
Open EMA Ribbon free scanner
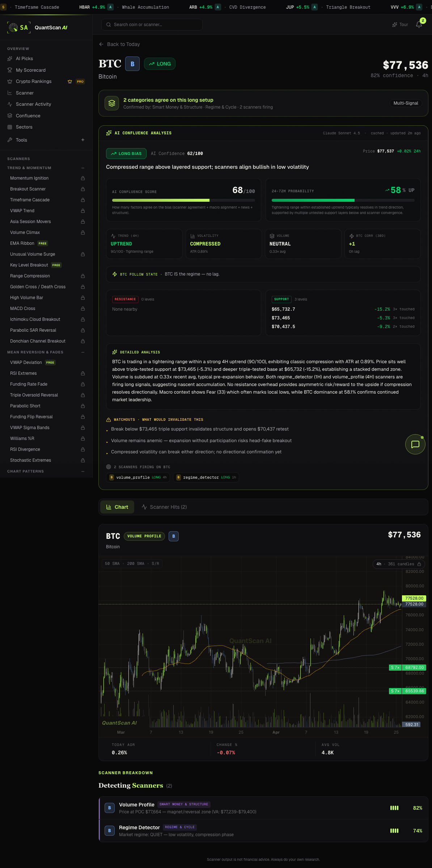(x=46, y=243)
